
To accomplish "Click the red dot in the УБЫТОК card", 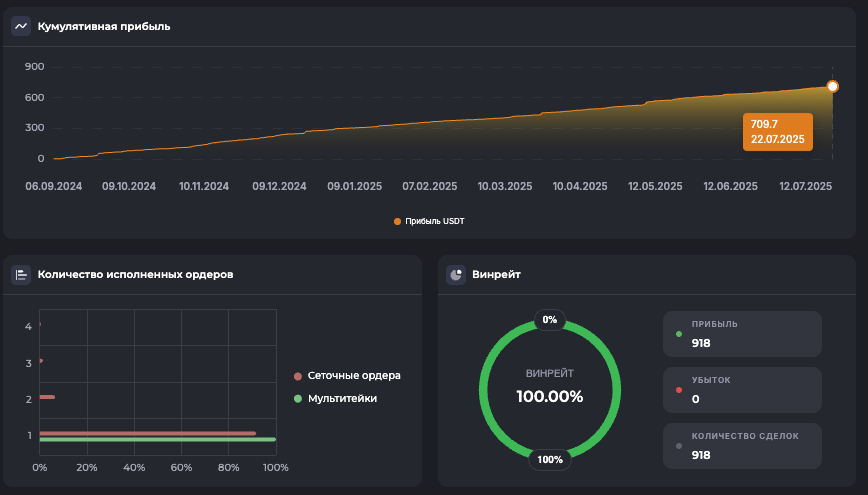I will click(679, 390).
